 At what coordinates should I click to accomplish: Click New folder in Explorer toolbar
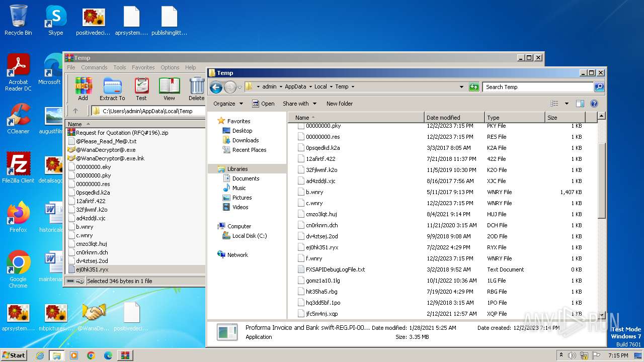(x=340, y=104)
